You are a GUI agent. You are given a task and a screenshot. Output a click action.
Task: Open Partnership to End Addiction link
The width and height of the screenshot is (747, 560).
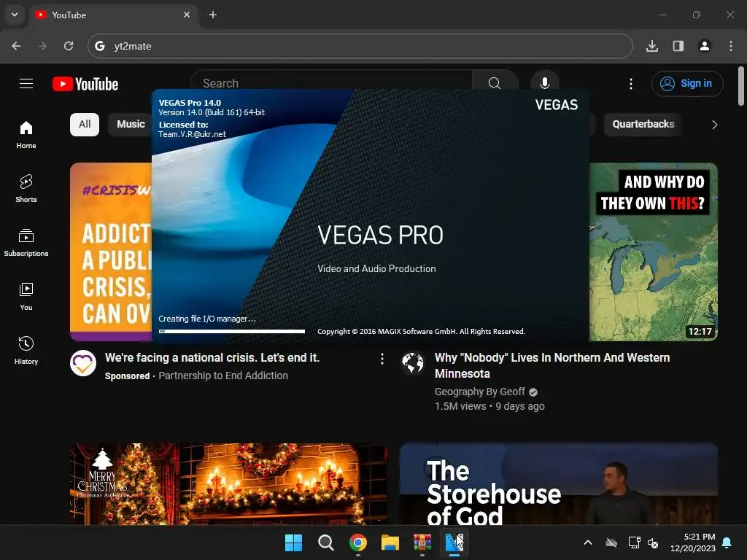pyautogui.click(x=223, y=376)
